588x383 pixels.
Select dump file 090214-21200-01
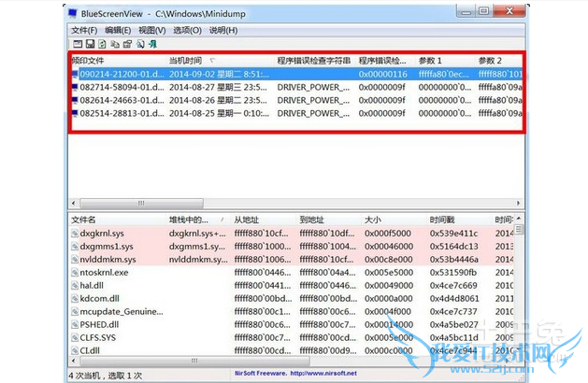[x=122, y=74]
